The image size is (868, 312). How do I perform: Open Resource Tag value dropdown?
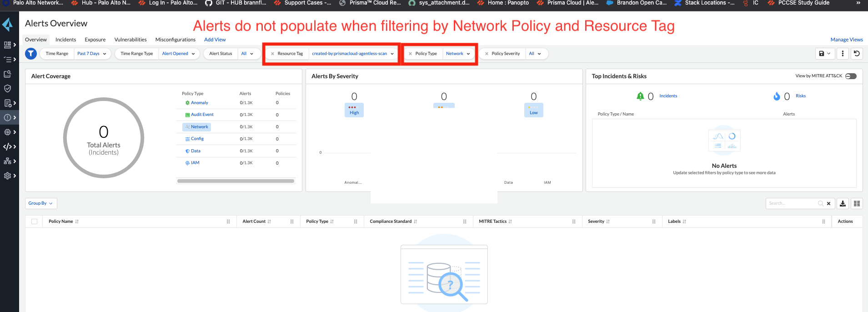(353, 54)
